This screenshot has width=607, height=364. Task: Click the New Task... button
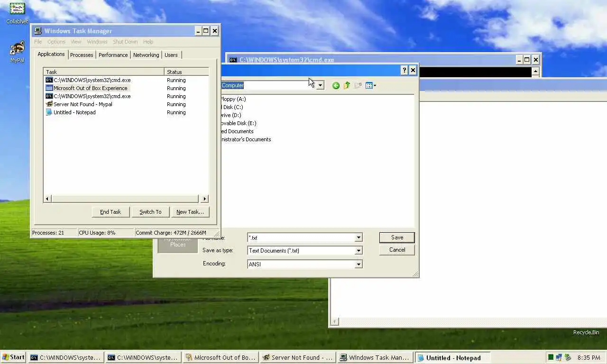point(190,212)
